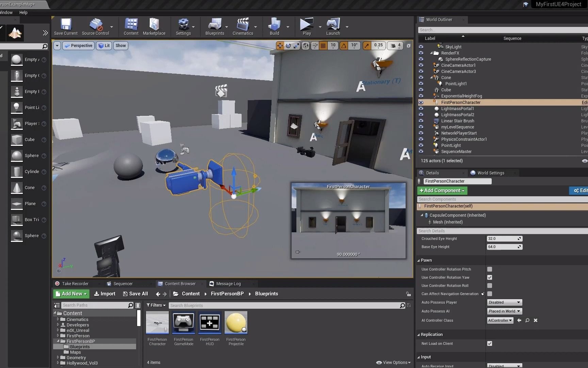Switch to the Message Log tab
Viewport: 588px width, 368px height.
228,283
